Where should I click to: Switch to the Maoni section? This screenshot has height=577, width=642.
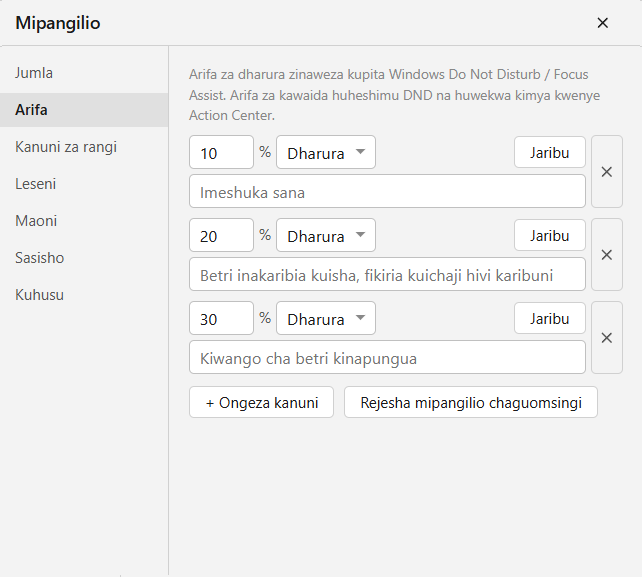tap(84, 221)
